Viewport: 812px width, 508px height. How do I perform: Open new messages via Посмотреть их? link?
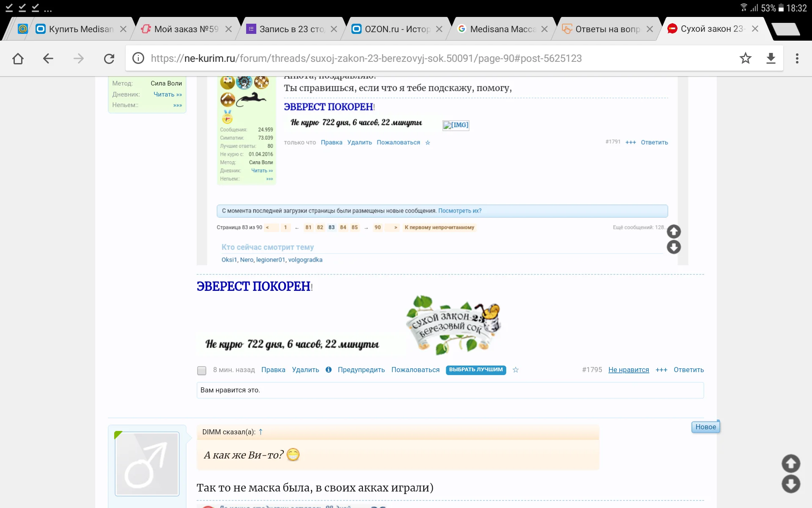[460, 210]
